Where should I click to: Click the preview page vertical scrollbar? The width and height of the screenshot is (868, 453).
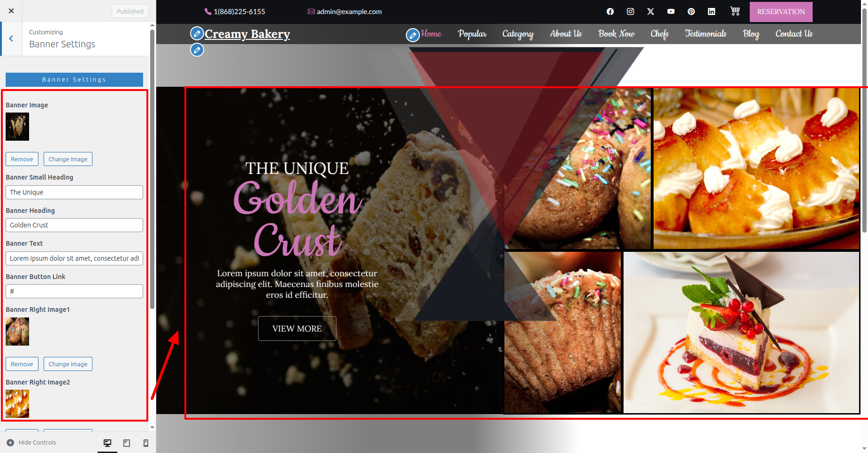(x=864, y=120)
